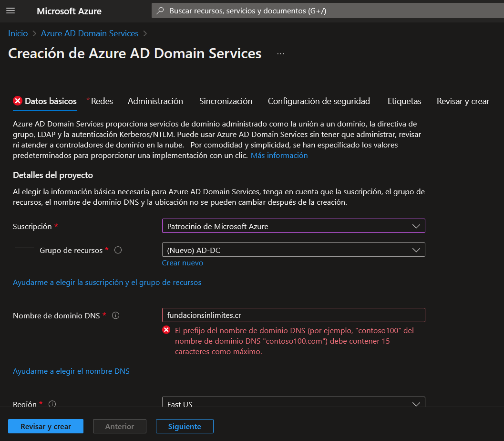Screen dimensions: 504x441
Task: Click the breadcrumb chevron after Inicio
Action: (34, 33)
